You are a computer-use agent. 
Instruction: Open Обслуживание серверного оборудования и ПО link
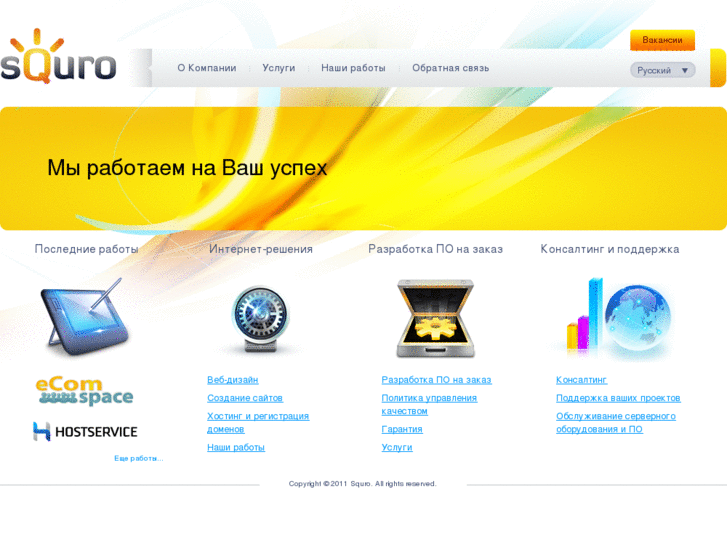616,423
